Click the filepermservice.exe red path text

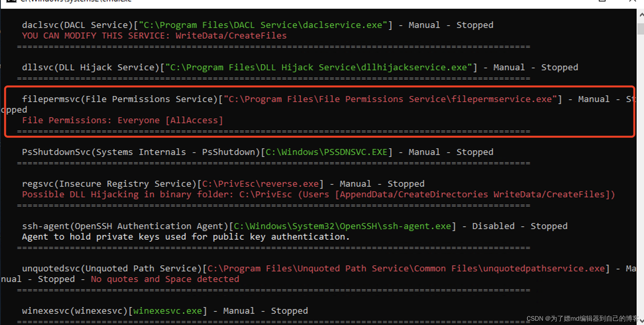point(390,99)
